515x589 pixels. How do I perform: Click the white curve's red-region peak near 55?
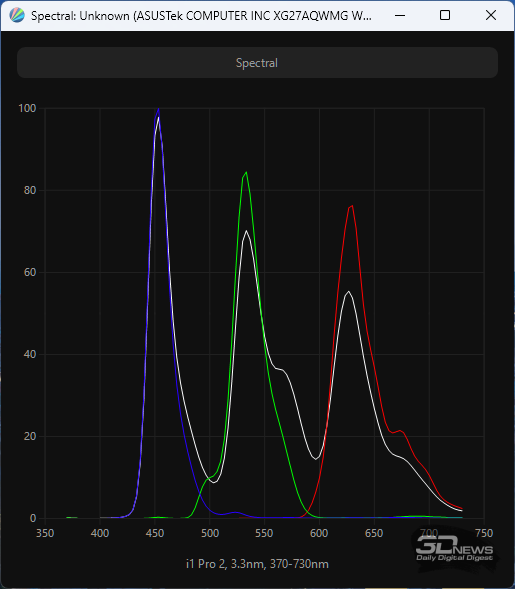(x=349, y=291)
